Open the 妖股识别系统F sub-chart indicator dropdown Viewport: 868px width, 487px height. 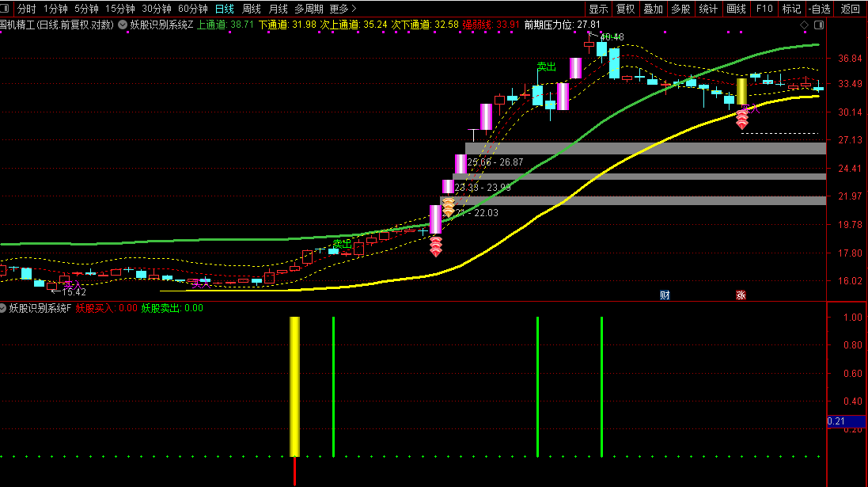point(2,308)
